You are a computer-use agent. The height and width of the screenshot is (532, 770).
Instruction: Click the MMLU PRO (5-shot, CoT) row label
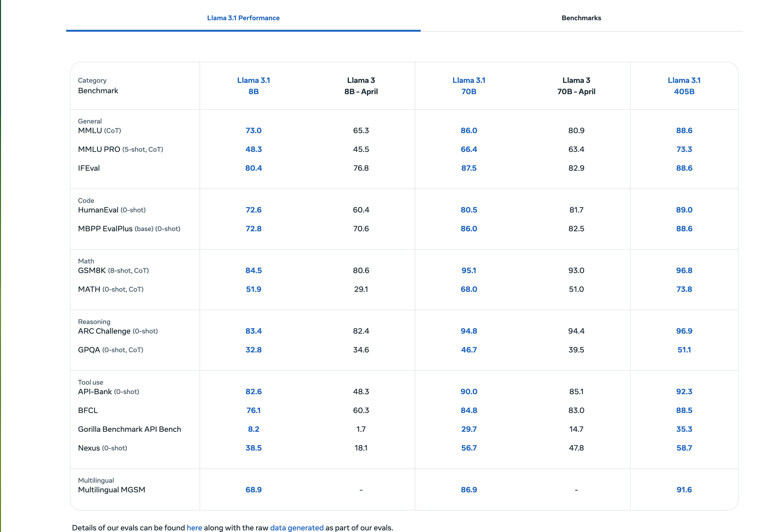[120, 149]
